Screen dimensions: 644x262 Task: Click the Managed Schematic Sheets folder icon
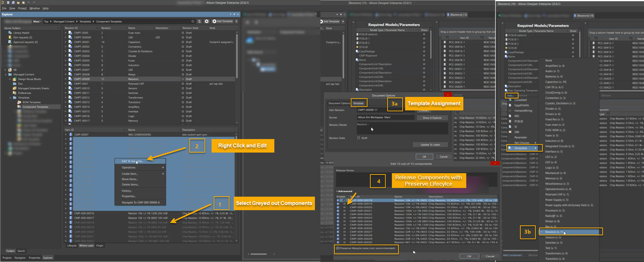(14, 88)
